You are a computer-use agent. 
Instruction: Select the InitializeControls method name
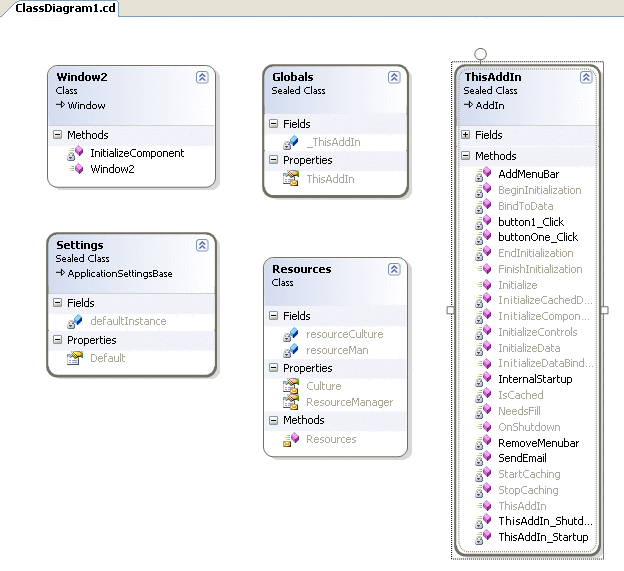click(538, 332)
